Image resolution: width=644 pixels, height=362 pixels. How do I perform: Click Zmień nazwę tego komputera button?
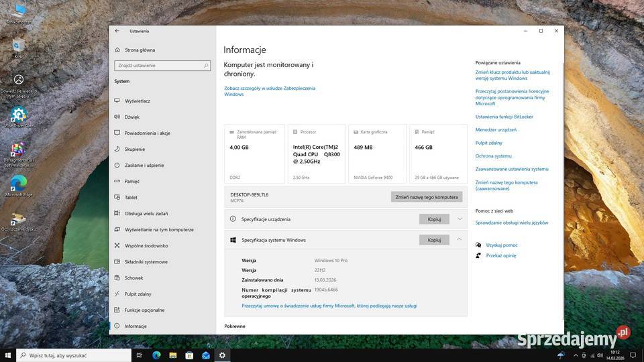[427, 197]
